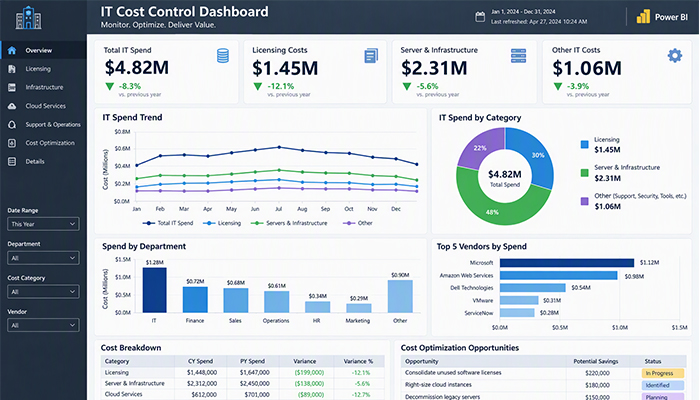Screen dimensions: 700x400
Task: Click the Infrastructure sidebar icon
Action: tap(12, 88)
